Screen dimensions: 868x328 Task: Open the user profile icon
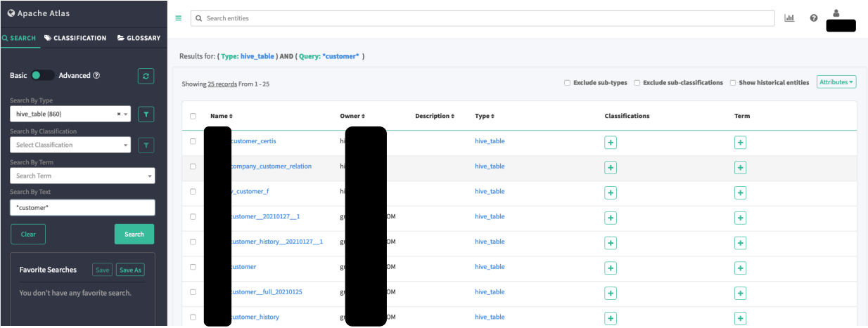tap(836, 13)
